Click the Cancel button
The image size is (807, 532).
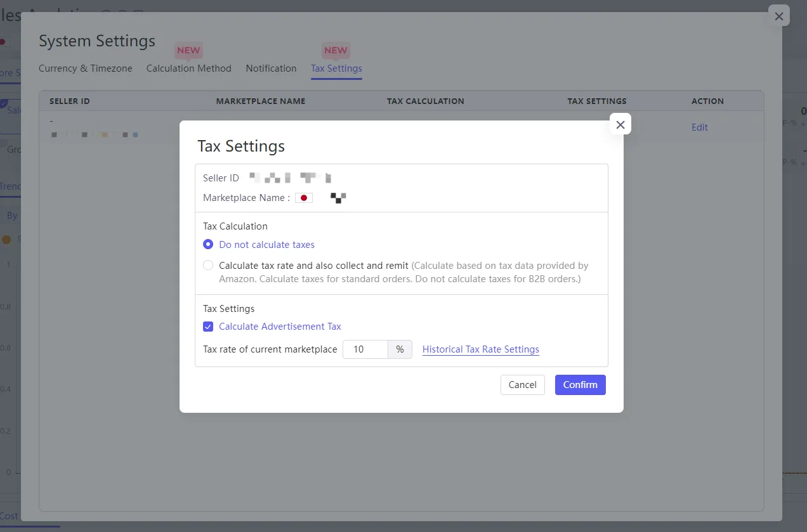pos(523,385)
